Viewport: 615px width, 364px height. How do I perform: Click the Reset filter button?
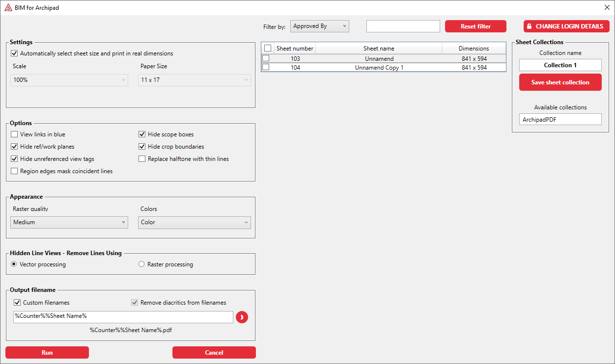pos(475,26)
